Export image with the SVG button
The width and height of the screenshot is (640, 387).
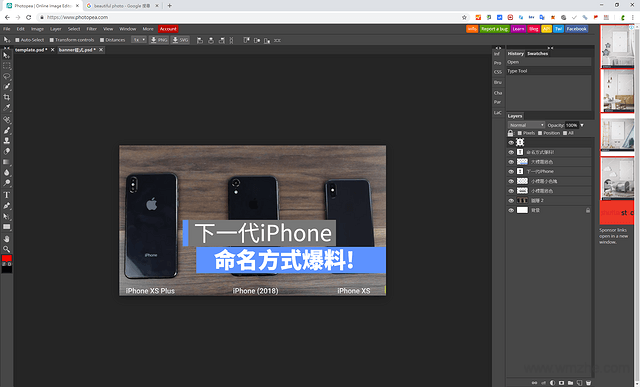(x=180, y=40)
